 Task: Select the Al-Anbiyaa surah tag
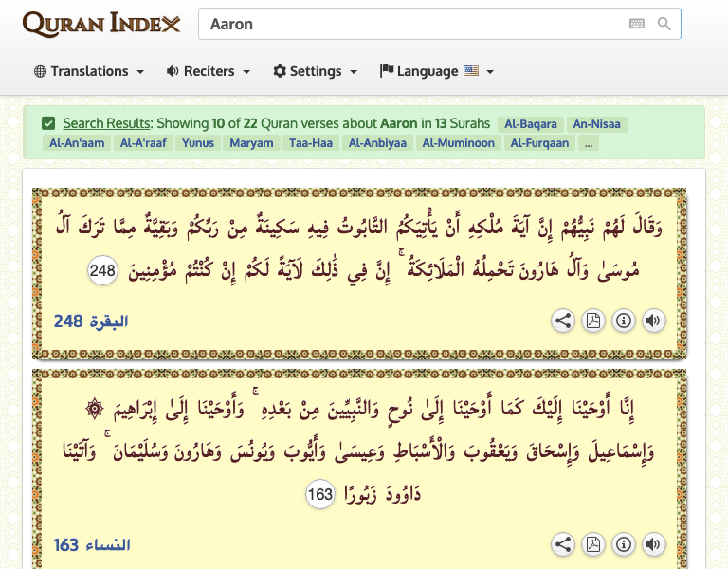(377, 143)
